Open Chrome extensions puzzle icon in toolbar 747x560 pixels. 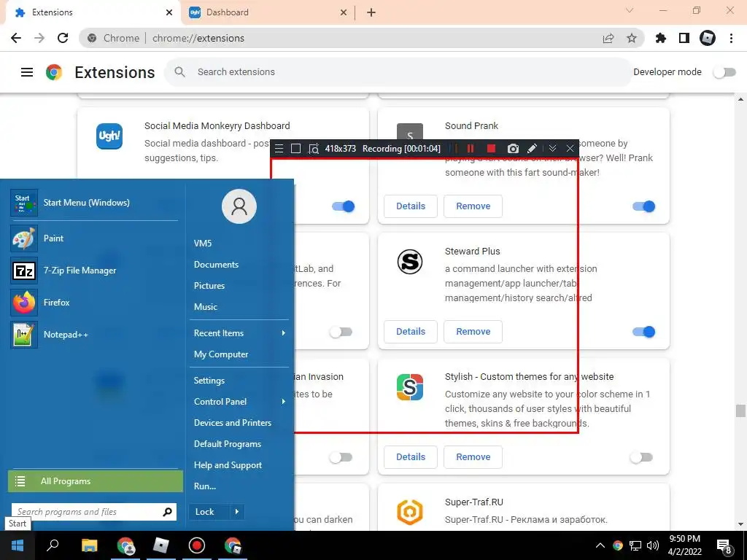pyautogui.click(x=660, y=38)
